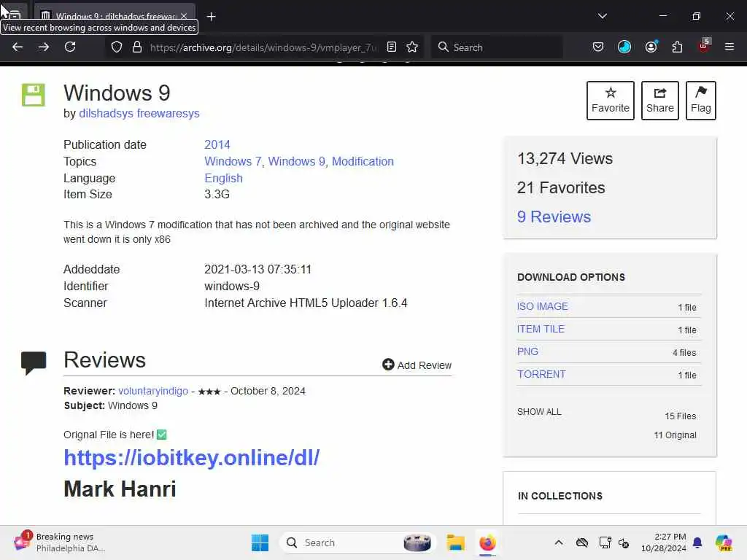
Task: Close the Windows 9 tab
Action: (x=184, y=16)
